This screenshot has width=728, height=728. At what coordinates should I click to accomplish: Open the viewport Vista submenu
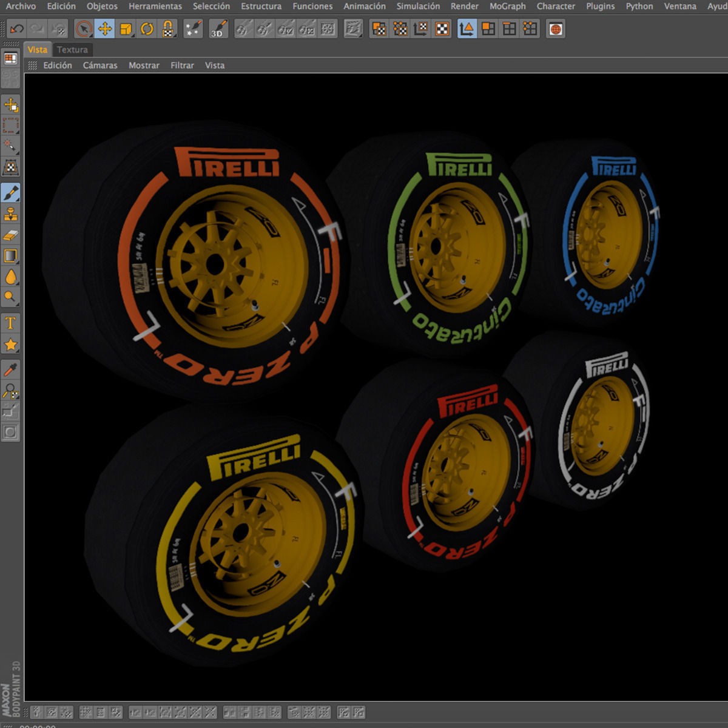coord(215,66)
